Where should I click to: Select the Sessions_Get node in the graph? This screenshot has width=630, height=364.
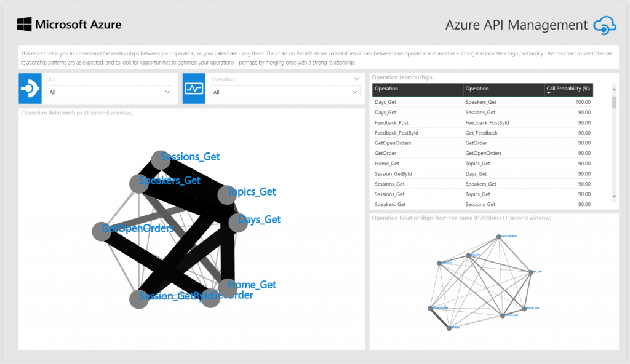tap(161, 160)
